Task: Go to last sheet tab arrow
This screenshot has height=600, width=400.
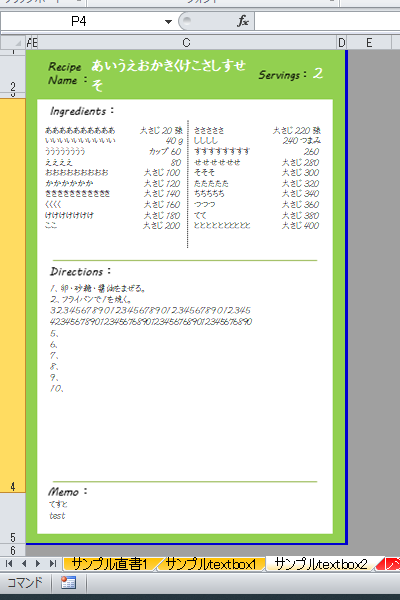Action: pyautogui.click(x=52, y=563)
